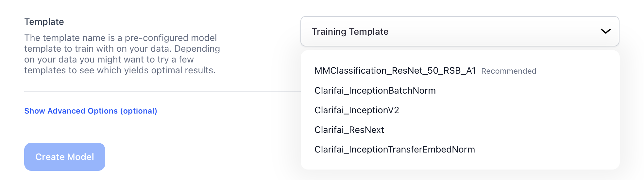
Task: Click blank area below last template option
Action: tap(460, 162)
